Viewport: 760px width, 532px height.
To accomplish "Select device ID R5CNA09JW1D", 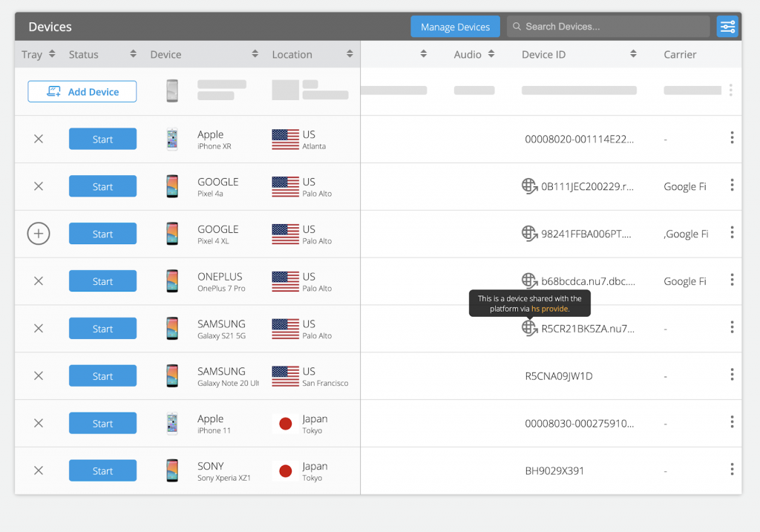I will pos(559,376).
